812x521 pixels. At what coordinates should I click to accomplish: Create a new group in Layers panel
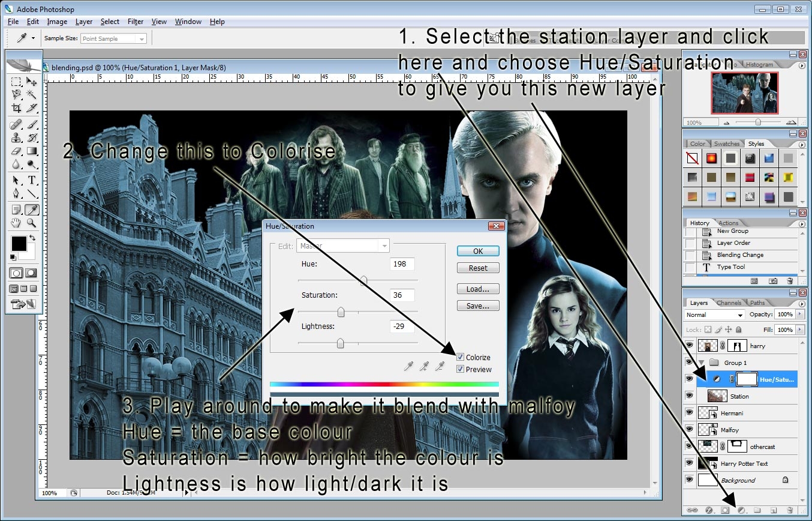click(757, 510)
